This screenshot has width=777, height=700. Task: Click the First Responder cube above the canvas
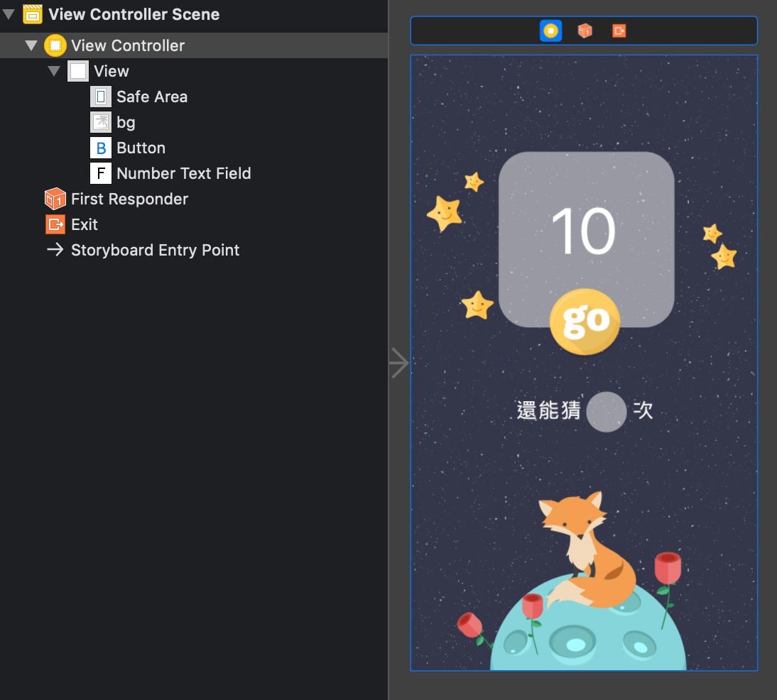pos(583,31)
